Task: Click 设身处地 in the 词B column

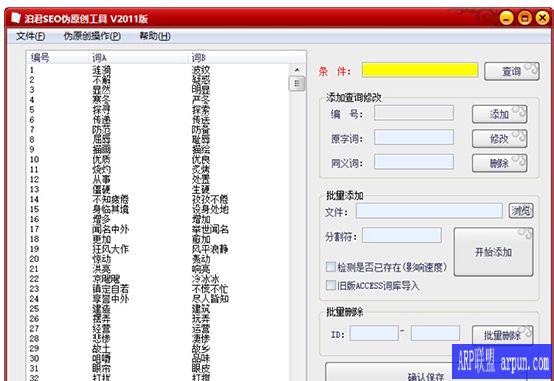Action: [x=210, y=209]
